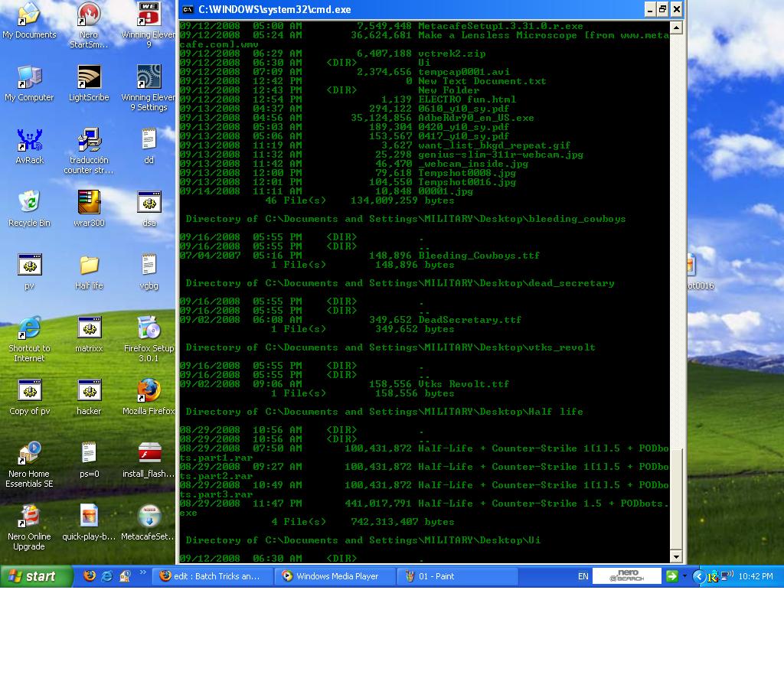Click the cmd window scroll down arrow

676,556
